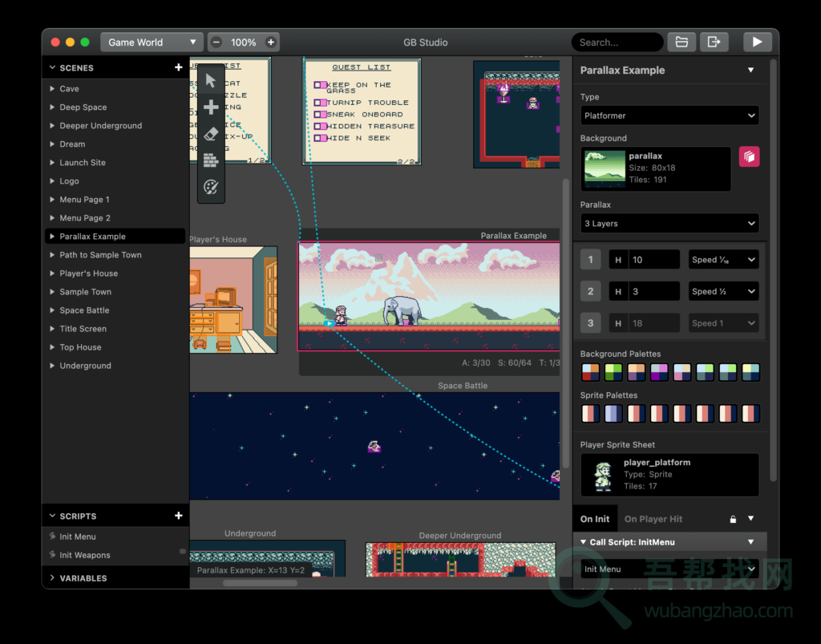
Task: Click the Open Project Folder icon
Action: click(x=681, y=43)
